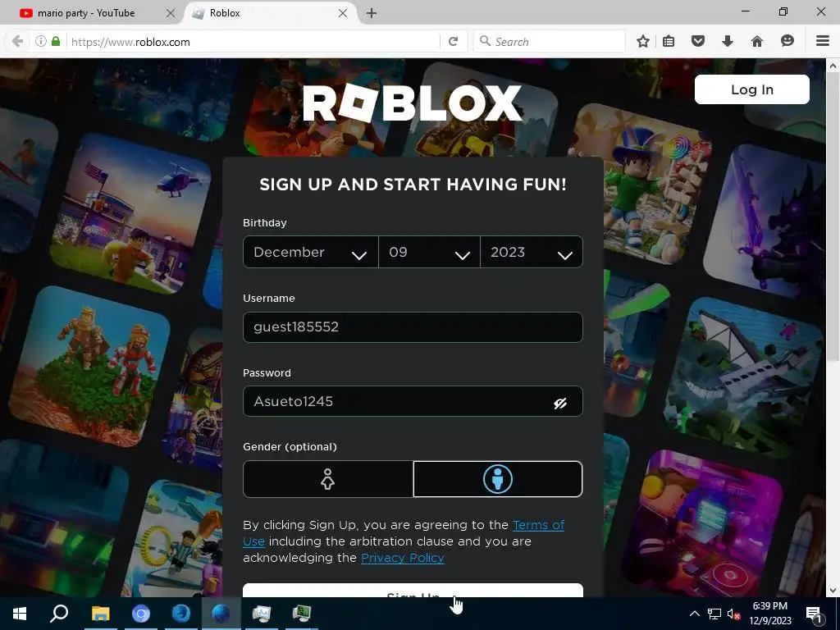Select the female gender option
This screenshot has height=630, width=840.
(328, 479)
